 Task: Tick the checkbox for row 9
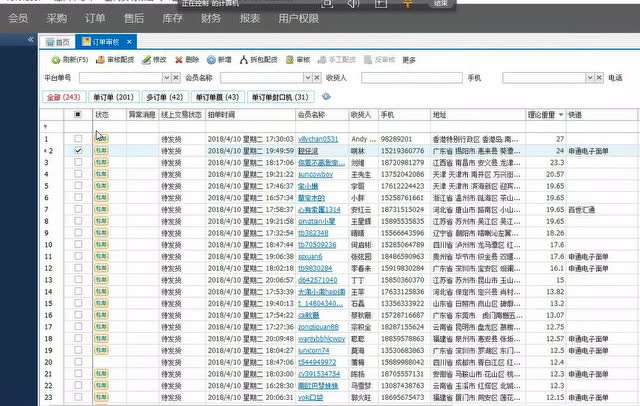point(78,233)
